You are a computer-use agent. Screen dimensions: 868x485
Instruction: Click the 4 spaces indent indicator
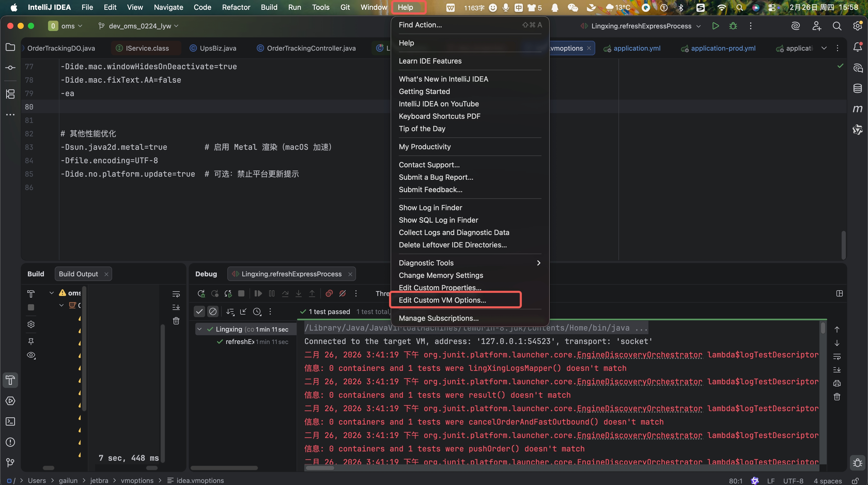[x=827, y=481]
